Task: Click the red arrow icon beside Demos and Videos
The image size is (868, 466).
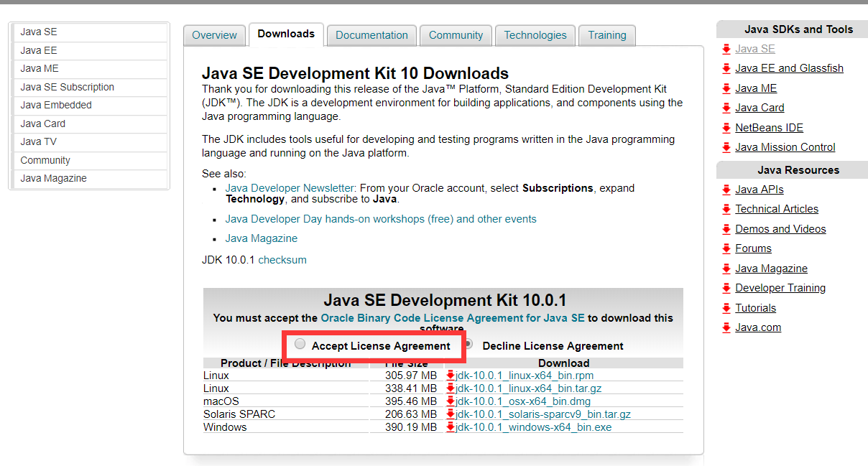Action: coord(726,230)
